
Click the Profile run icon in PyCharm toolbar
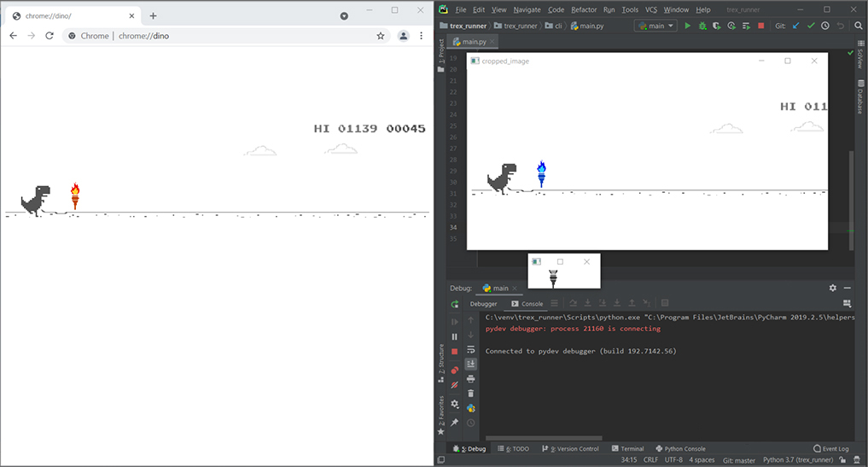pos(731,26)
